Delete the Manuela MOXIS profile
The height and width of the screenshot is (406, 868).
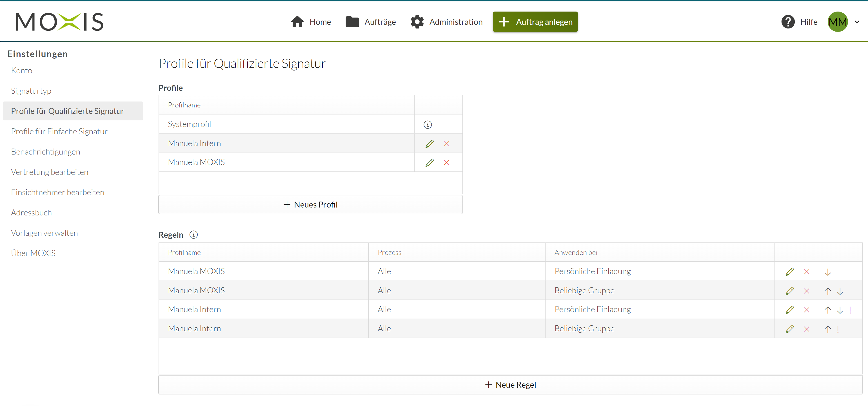point(446,163)
